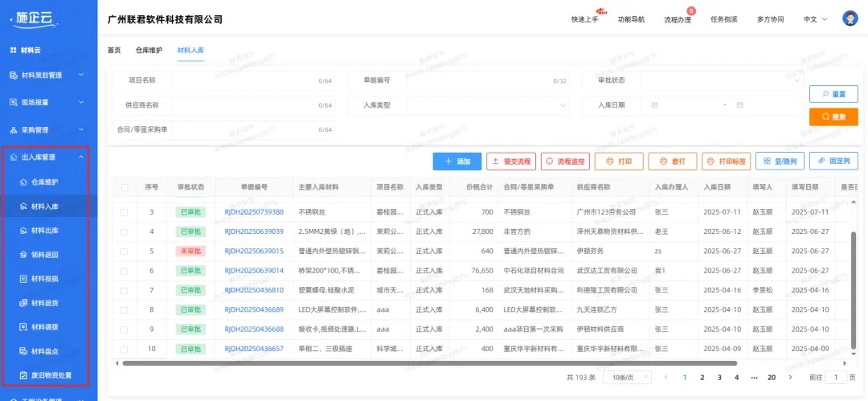This screenshot has width=868, height=401.
Task: Open 多方协同 in the top bar
Action: pyautogui.click(x=771, y=19)
